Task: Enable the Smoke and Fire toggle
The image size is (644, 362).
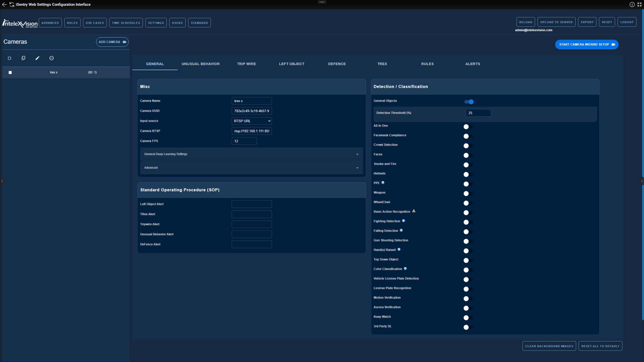Action: (468, 165)
